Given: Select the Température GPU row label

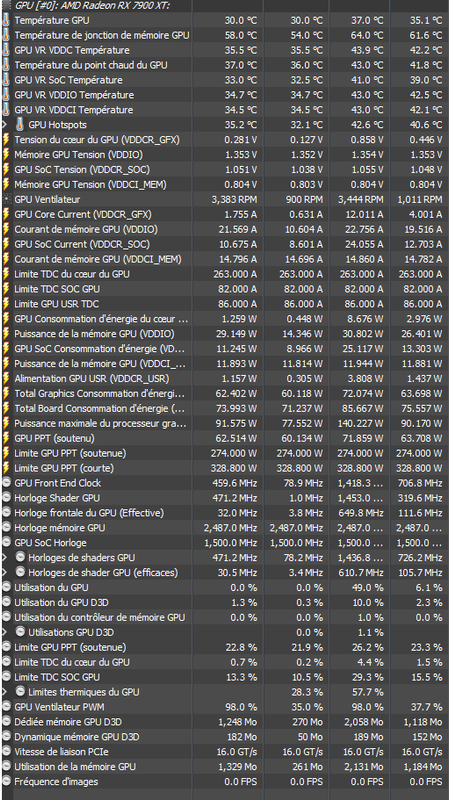Looking at the screenshot, I should pyautogui.click(x=52, y=20).
